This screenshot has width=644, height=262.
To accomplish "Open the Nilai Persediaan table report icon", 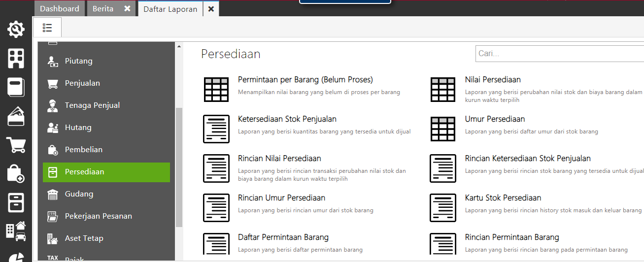I will coord(443,90).
